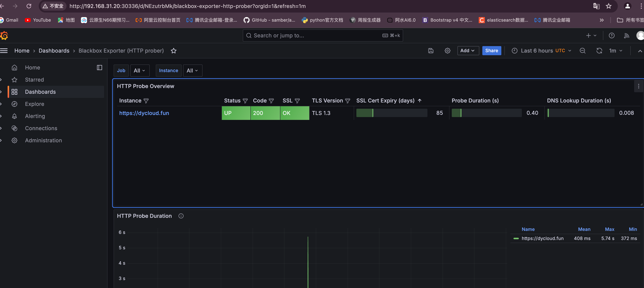This screenshot has width=644, height=288.
Task: Reload the browser page
Action: [x=29, y=6]
